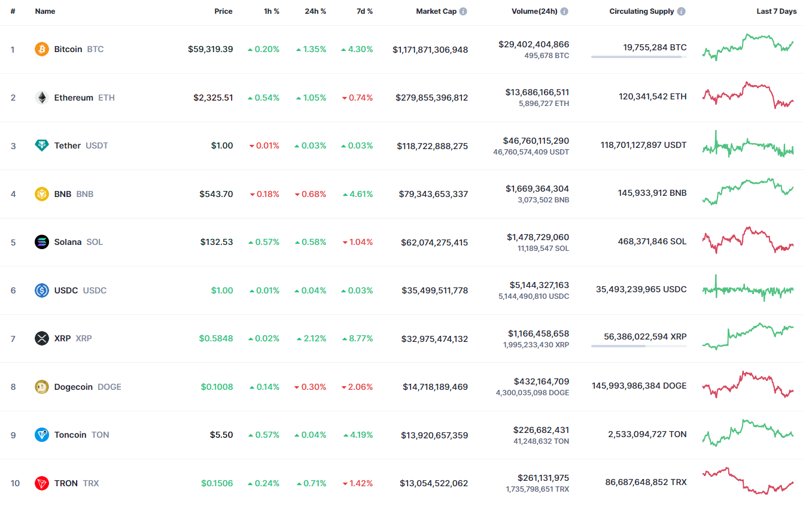Sort by the 24h % column header
812x506 pixels.
click(315, 11)
